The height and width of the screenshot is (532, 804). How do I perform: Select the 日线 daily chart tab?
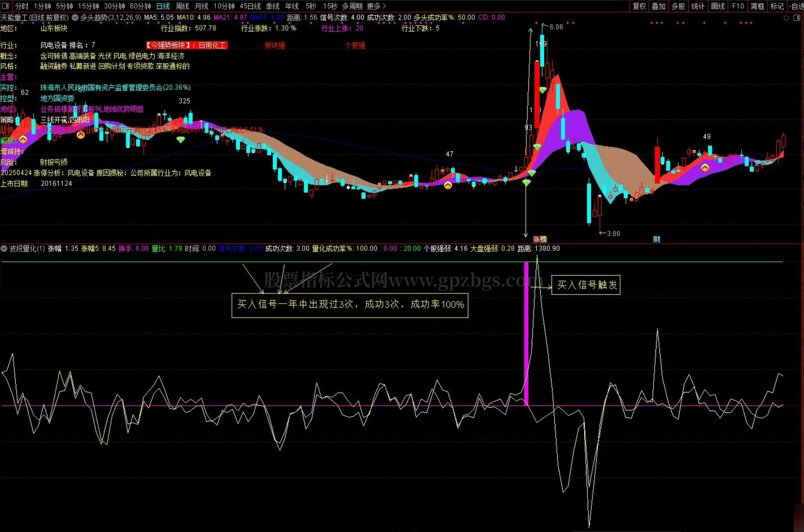click(163, 6)
